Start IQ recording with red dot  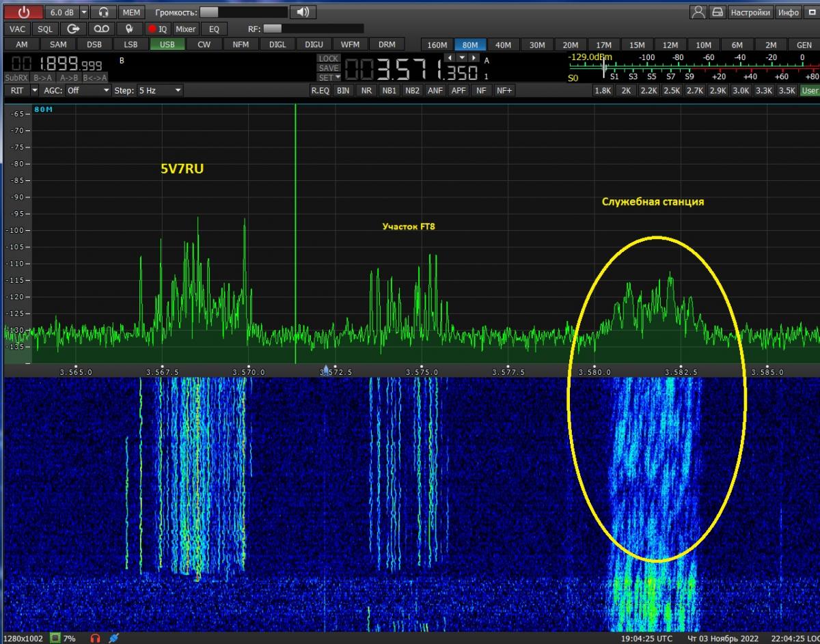(x=157, y=29)
